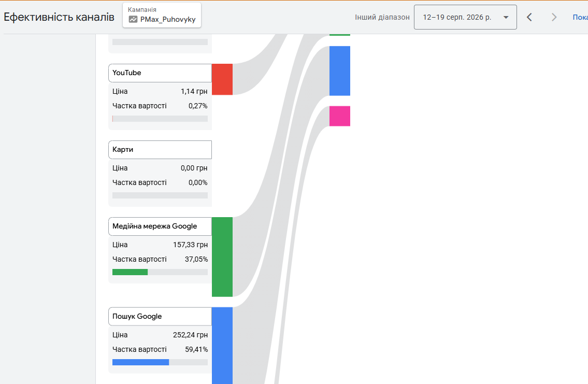
Task: Click the 'Ціна' label under Медійна мережа Google
Action: pyautogui.click(x=120, y=245)
